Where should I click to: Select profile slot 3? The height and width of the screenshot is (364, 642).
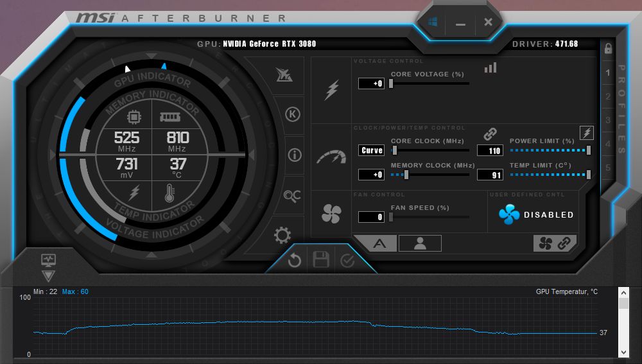coord(608,121)
